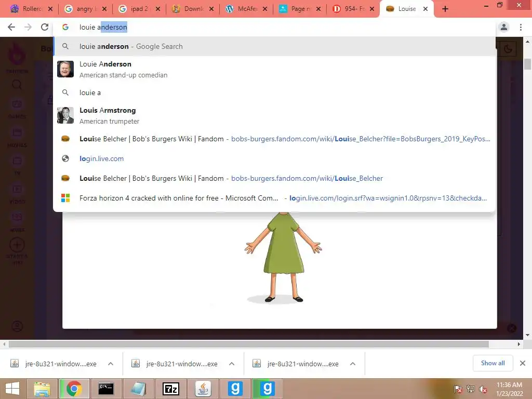Go back to the previous page
Screen dimensions: 532x399
tap(11, 27)
